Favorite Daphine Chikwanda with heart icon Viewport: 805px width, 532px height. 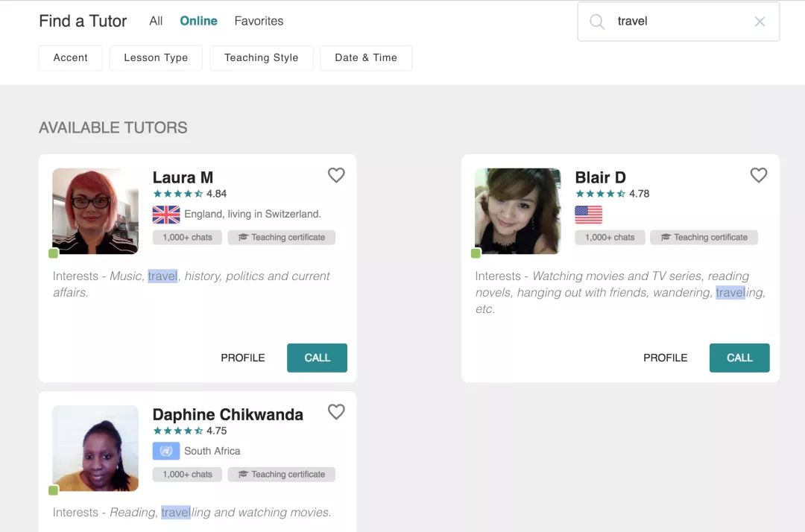[336, 412]
